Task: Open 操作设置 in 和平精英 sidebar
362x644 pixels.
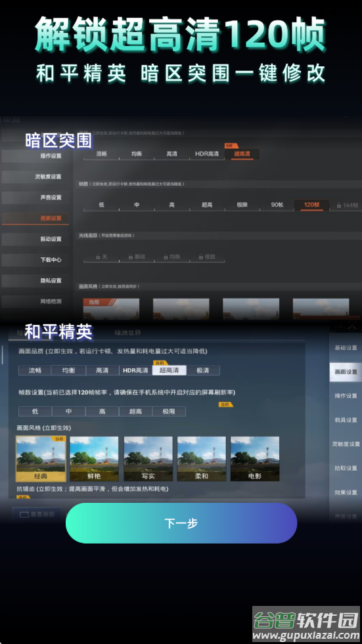Action: point(346,396)
